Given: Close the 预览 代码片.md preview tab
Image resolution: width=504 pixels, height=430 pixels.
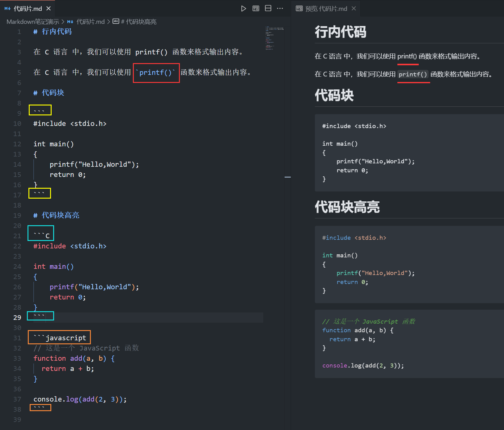Looking at the screenshot, I should (354, 8).
